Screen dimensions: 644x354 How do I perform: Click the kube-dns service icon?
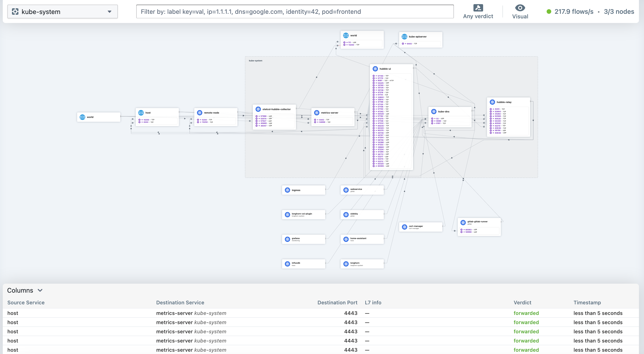tap(434, 111)
